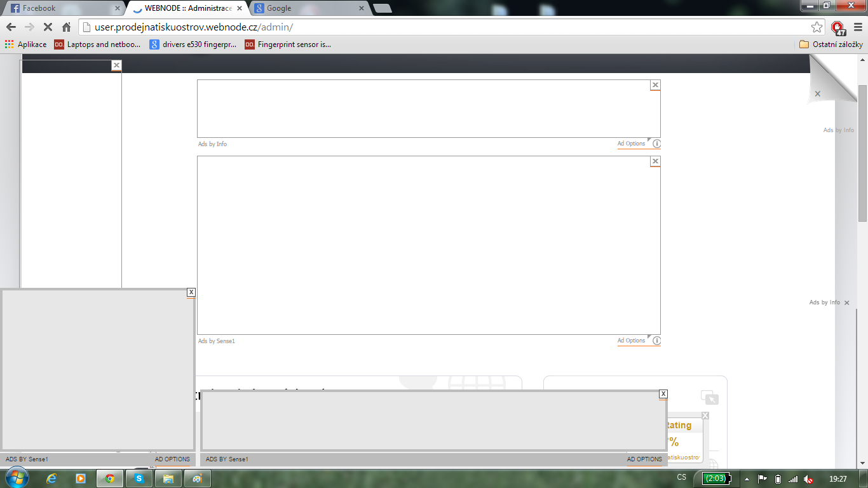Open the network signal tray icon

pyautogui.click(x=792, y=479)
